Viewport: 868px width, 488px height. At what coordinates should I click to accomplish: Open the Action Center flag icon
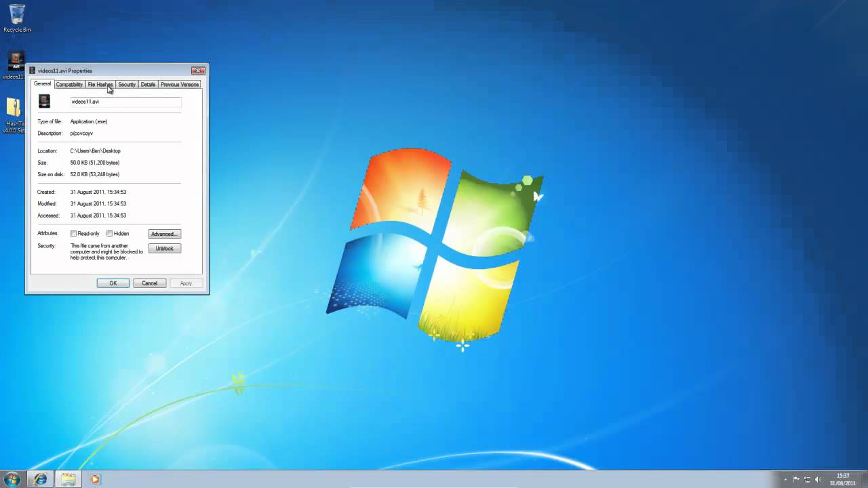pos(796,479)
